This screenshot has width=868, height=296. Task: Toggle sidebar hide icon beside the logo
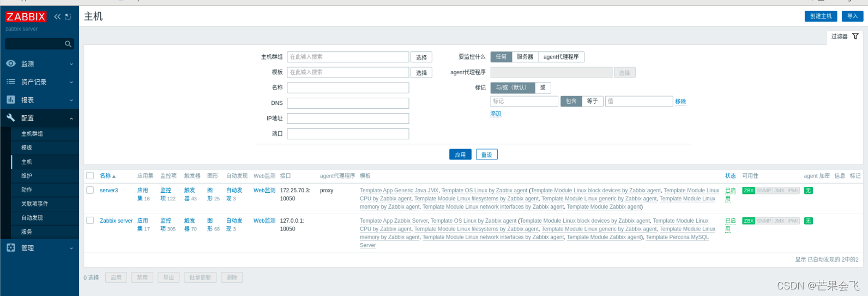[68, 16]
